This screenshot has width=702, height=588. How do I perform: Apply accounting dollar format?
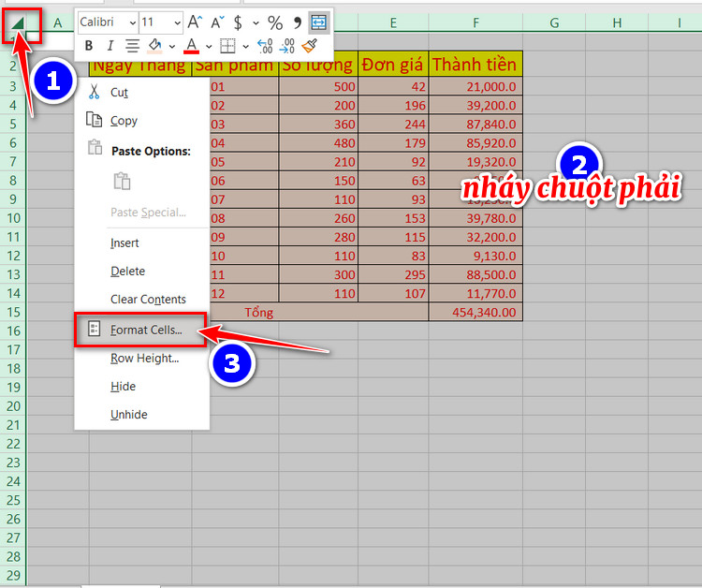coord(238,22)
